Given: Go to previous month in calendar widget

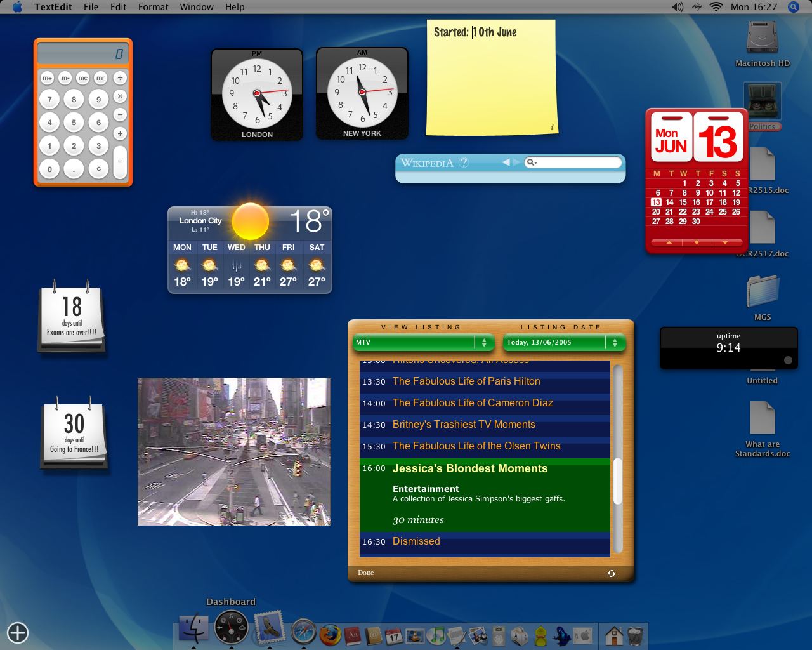Looking at the screenshot, I should [668, 242].
